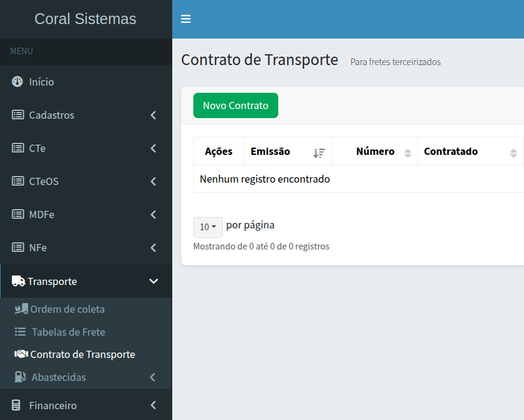Expand the Abastecidas submenu arrow
This screenshot has width=524, height=420.
point(152,377)
